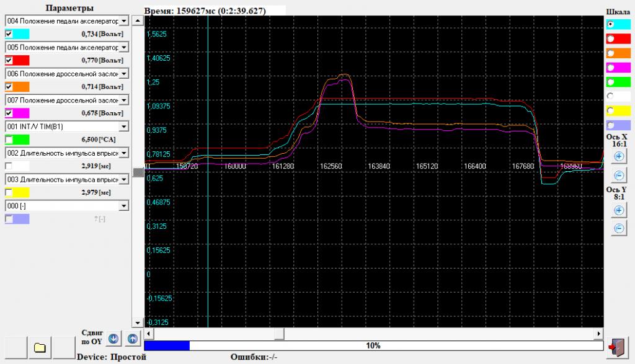Click the vertical scrollbar up arrow
Viewport: 635px width, 364px height.
(138, 20)
